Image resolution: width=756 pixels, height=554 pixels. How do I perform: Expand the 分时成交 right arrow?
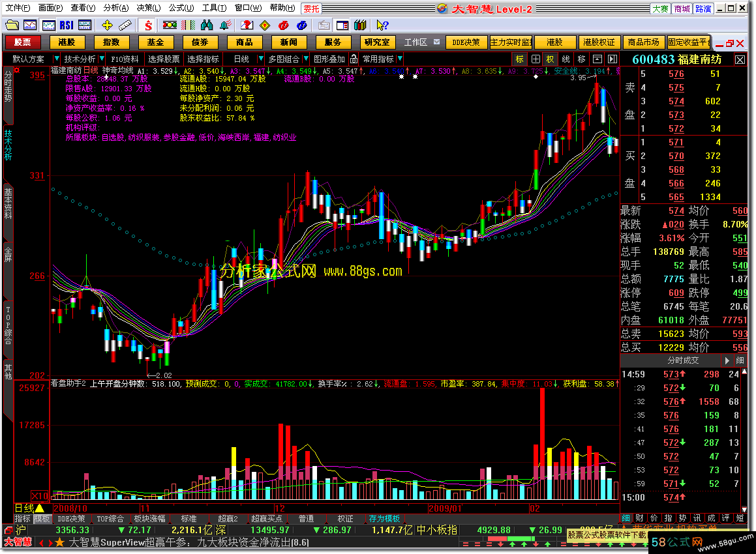(x=727, y=360)
